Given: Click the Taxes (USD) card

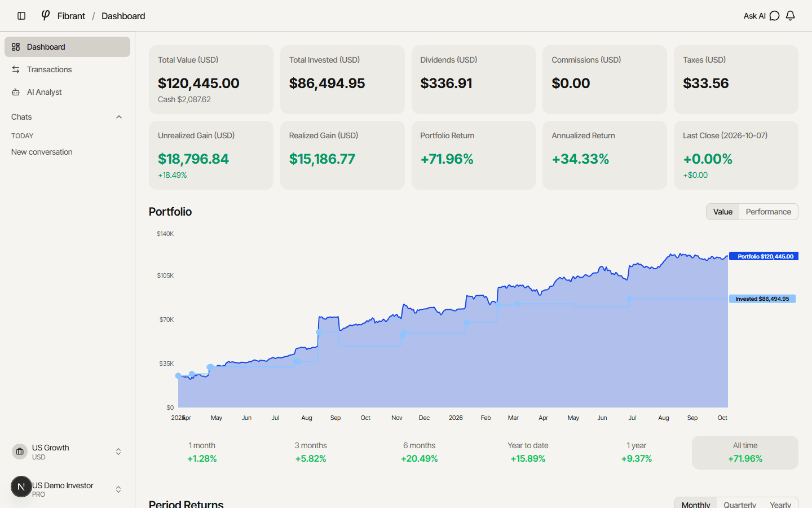Looking at the screenshot, I should pos(736,80).
